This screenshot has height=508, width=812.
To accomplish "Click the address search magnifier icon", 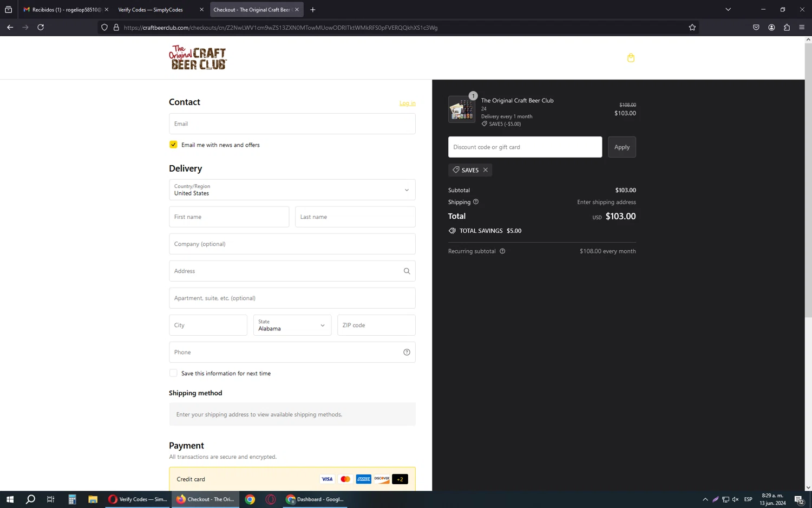I will (407, 271).
